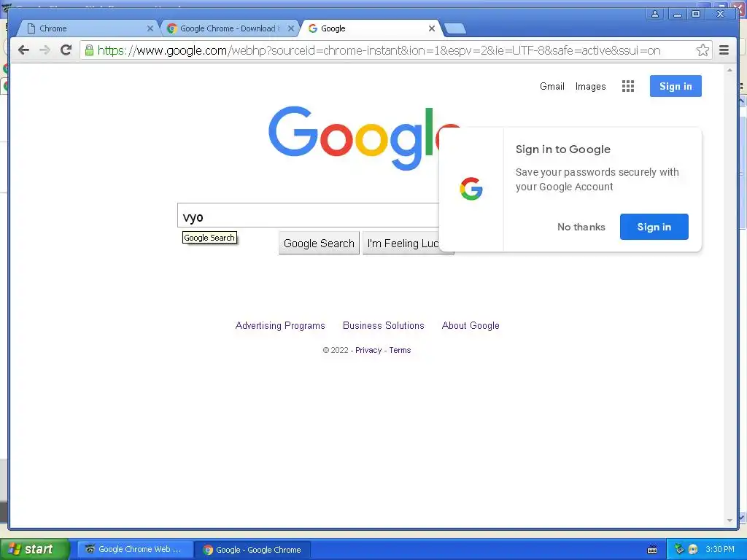The height and width of the screenshot is (560, 747).
Task: Open the Advertising Programs link
Action: (x=280, y=326)
